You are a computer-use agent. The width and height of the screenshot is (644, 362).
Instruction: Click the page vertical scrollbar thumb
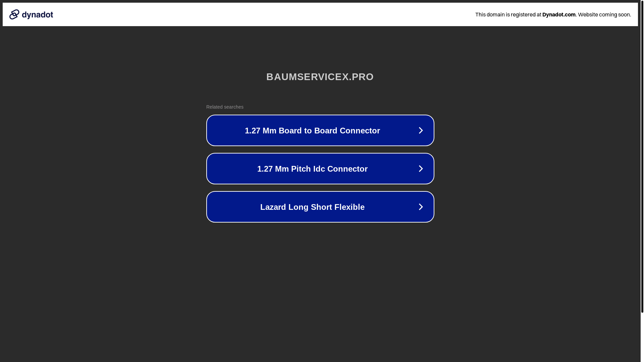pyautogui.click(x=642, y=156)
